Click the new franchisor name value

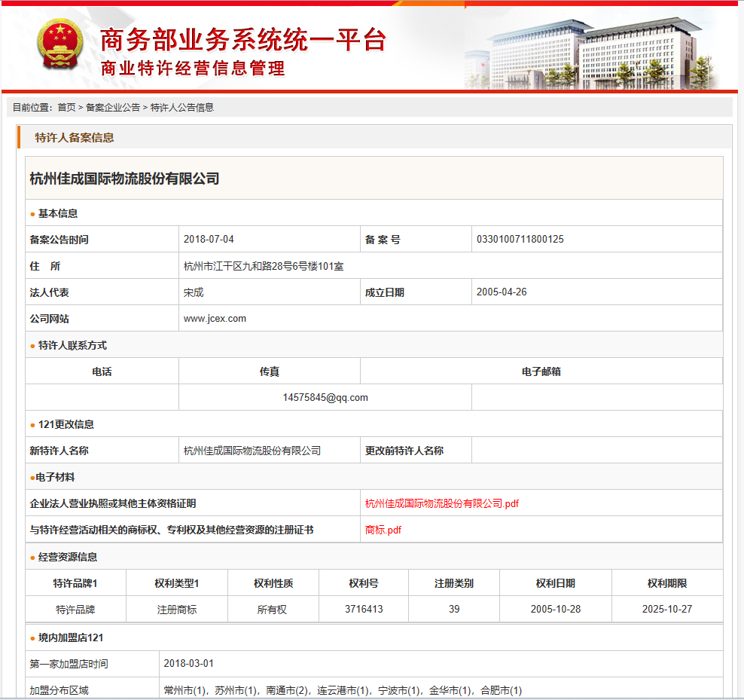point(252,451)
